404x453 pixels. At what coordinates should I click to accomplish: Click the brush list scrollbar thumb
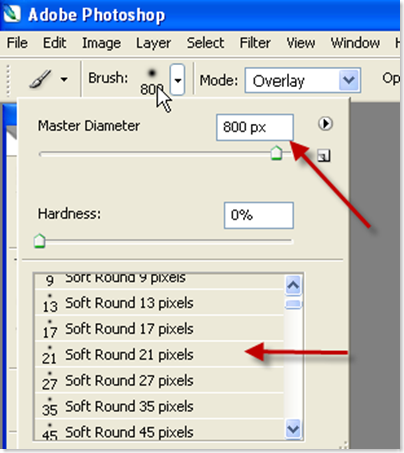tap(293, 304)
